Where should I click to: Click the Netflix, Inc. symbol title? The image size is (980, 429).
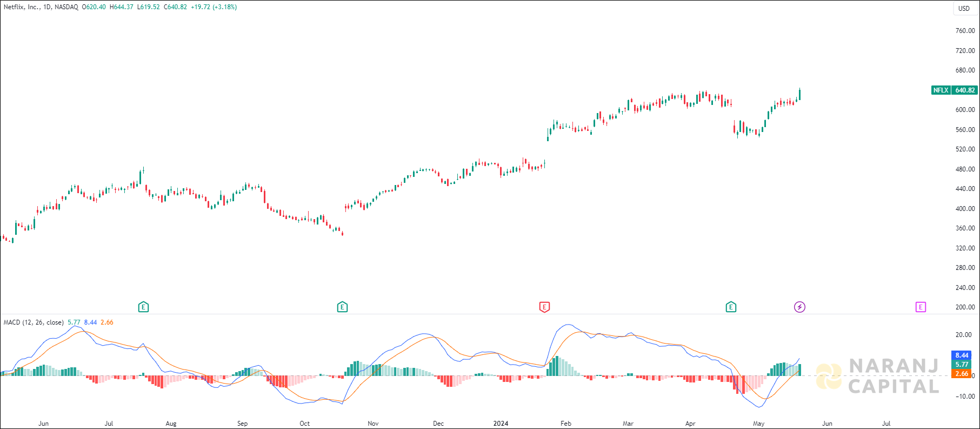22,7
